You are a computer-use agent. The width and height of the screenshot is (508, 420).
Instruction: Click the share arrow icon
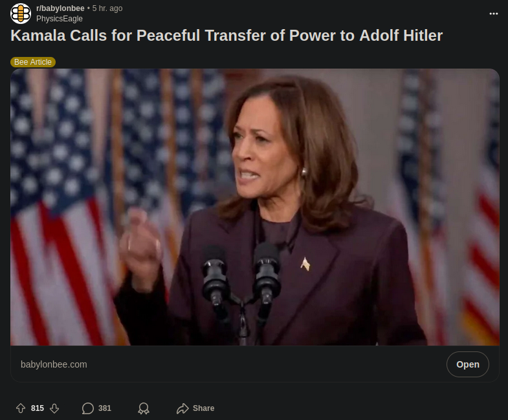[x=182, y=408]
